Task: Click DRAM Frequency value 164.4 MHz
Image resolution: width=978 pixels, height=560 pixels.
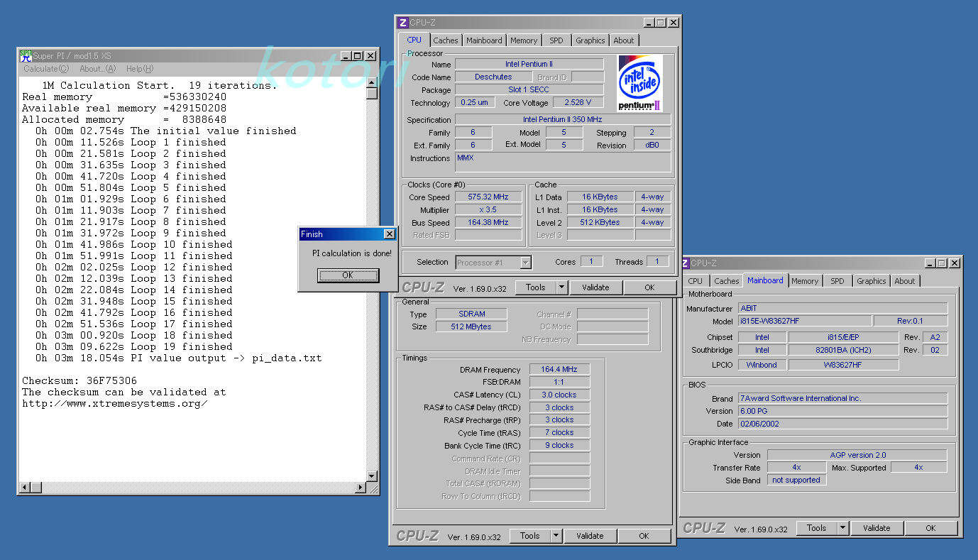Action: point(559,370)
